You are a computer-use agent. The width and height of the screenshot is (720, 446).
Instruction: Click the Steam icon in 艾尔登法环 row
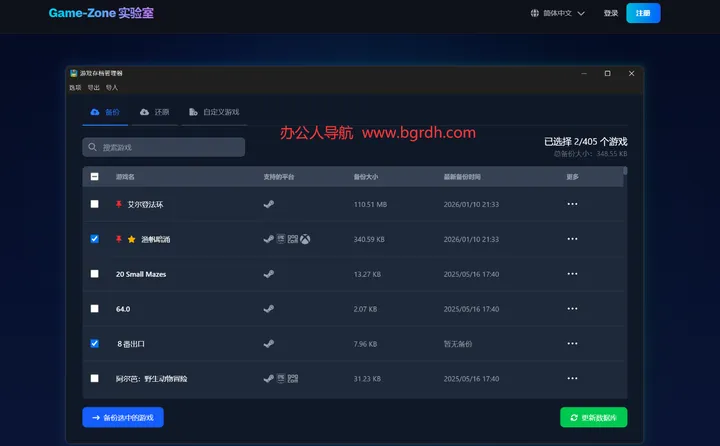tap(269, 204)
